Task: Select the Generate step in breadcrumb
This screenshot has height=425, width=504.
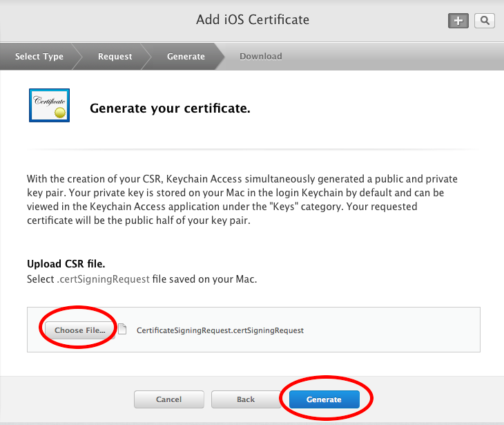Action: [186, 57]
